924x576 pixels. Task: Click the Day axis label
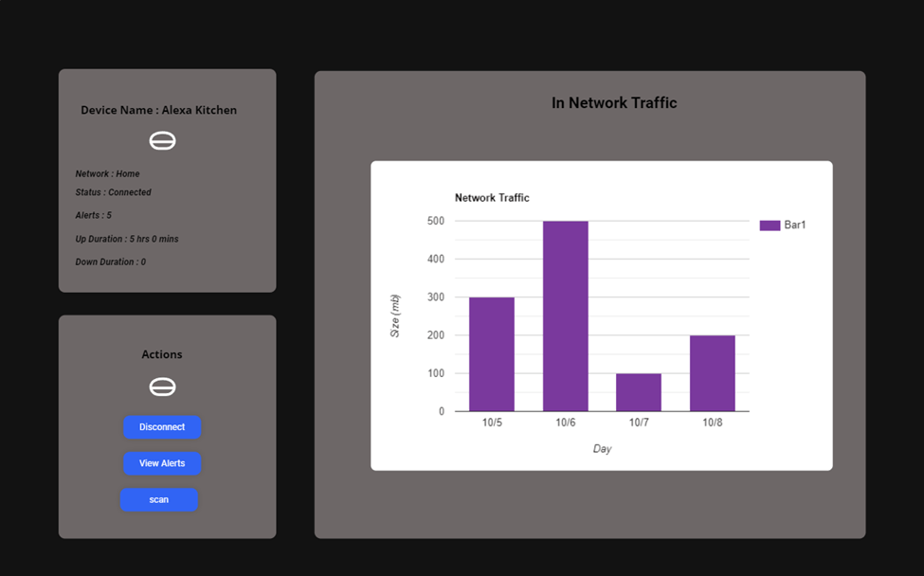(602, 449)
